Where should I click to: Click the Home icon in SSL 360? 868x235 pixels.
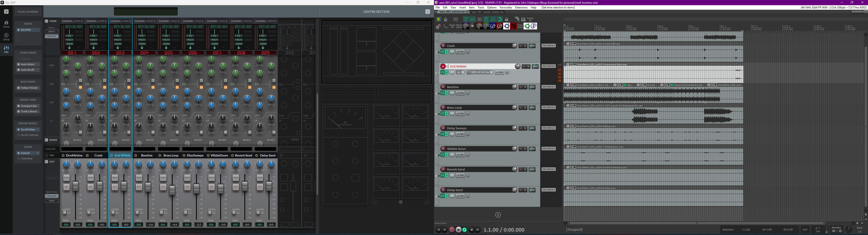coord(6,24)
